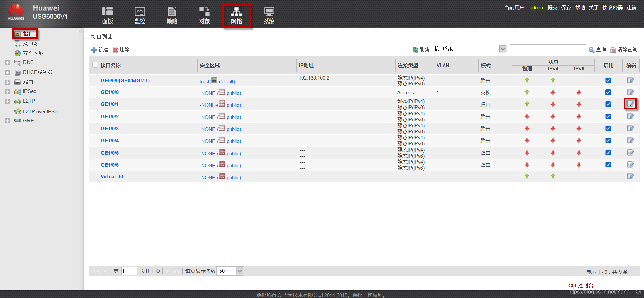Toggle enable checkbox for GE1/0/3

[608, 129]
